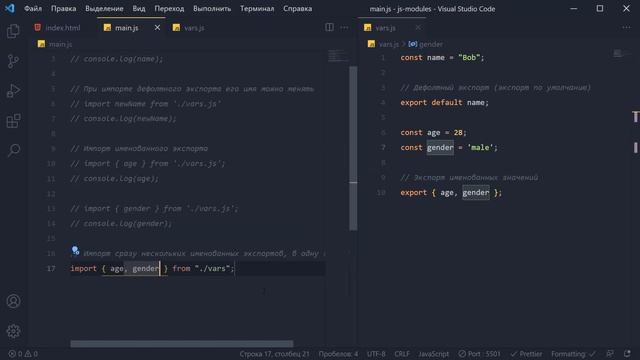640x360 pixels.
Task: Open the Выделение menu
Action: (104, 8)
